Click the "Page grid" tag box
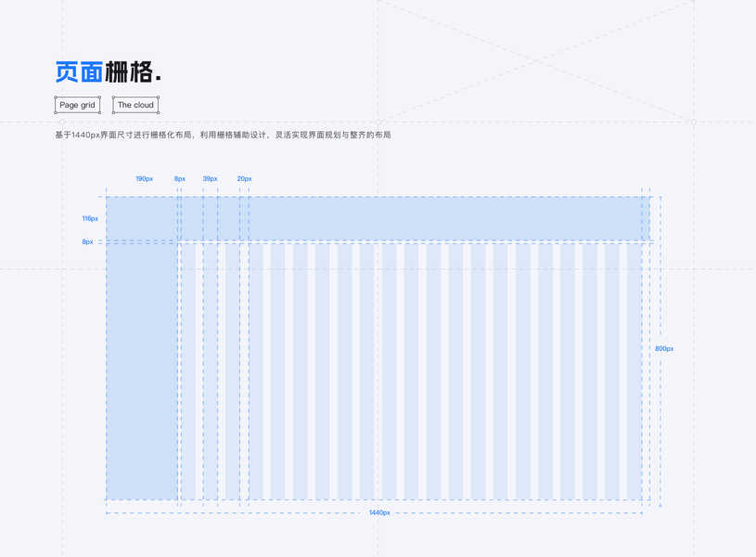Image resolution: width=756 pixels, height=557 pixels. pyautogui.click(x=77, y=105)
